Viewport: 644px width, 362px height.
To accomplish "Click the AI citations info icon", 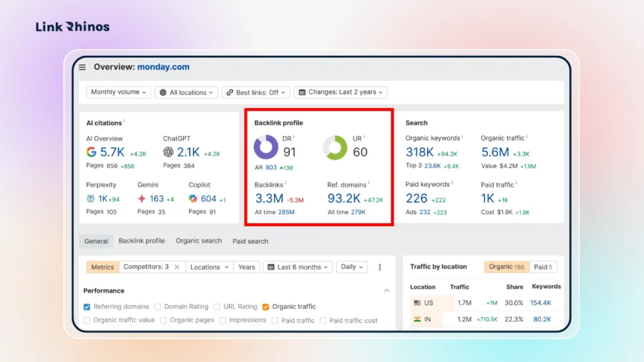I will [x=125, y=121].
